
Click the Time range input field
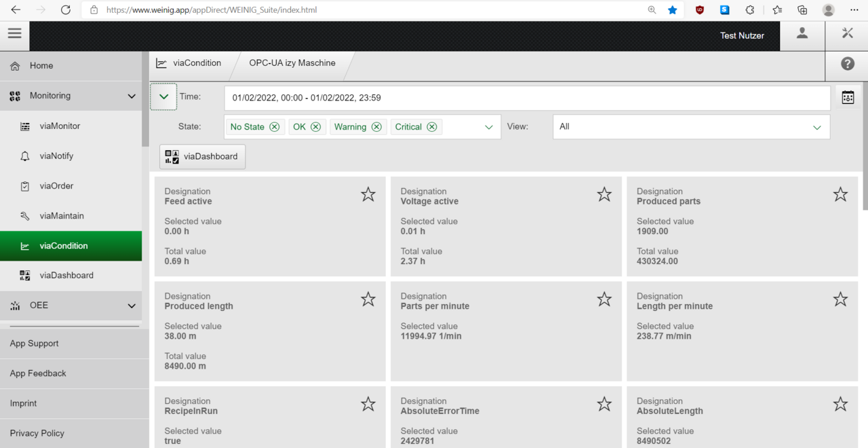tap(527, 98)
